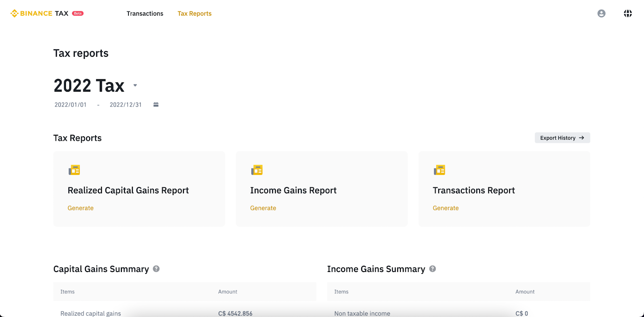Click Capital Gains Summary help icon
The image size is (644, 317).
156,269
